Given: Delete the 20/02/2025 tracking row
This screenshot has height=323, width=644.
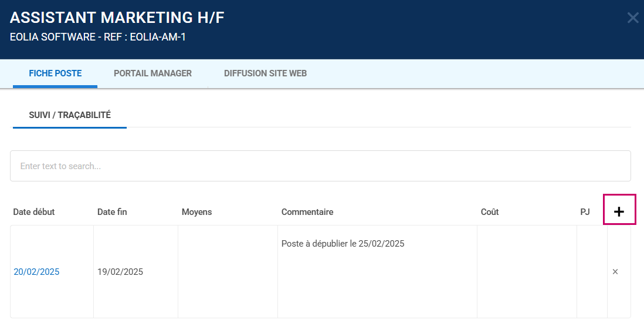Looking at the screenshot, I should [x=615, y=272].
